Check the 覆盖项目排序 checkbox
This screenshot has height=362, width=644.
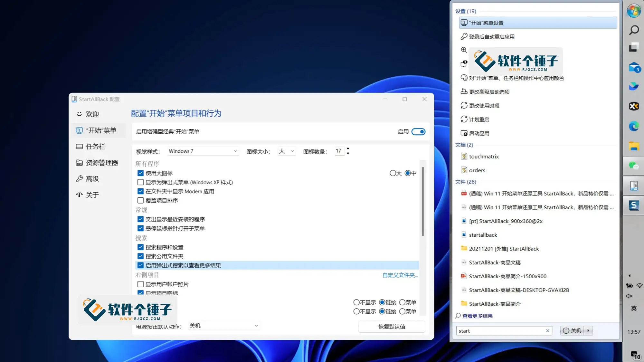pos(140,200)
